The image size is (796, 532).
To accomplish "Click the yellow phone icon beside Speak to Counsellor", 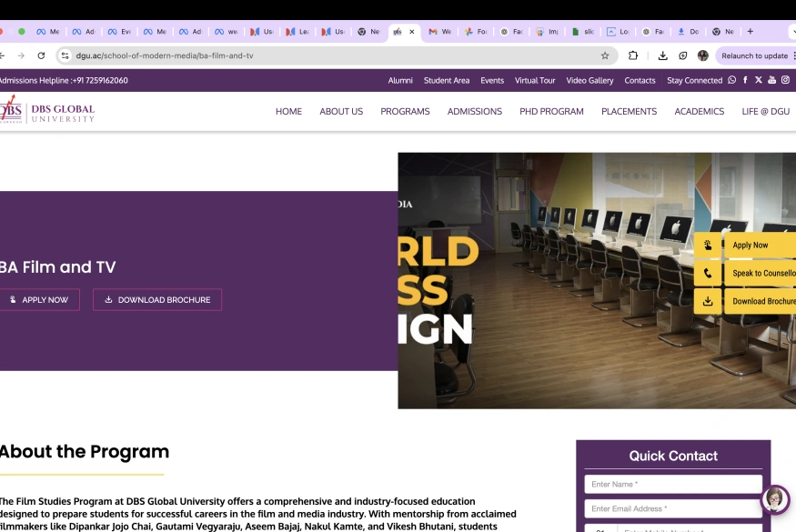I will point(708,273).
